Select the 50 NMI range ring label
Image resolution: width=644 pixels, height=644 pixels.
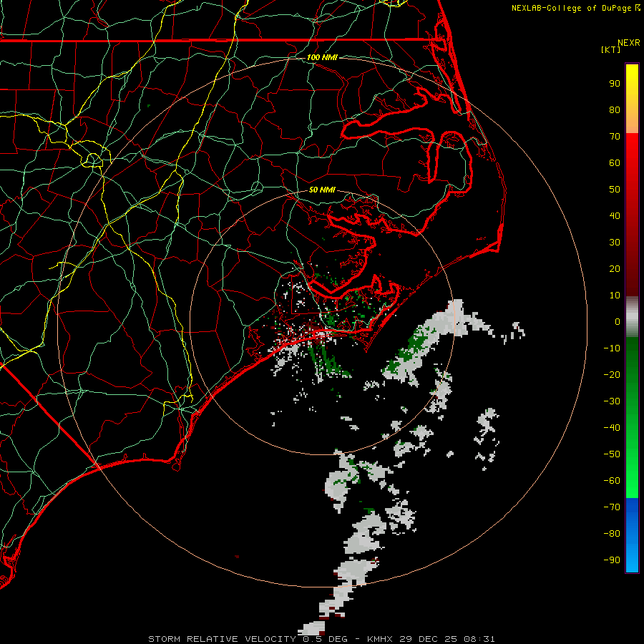point(322,190)
